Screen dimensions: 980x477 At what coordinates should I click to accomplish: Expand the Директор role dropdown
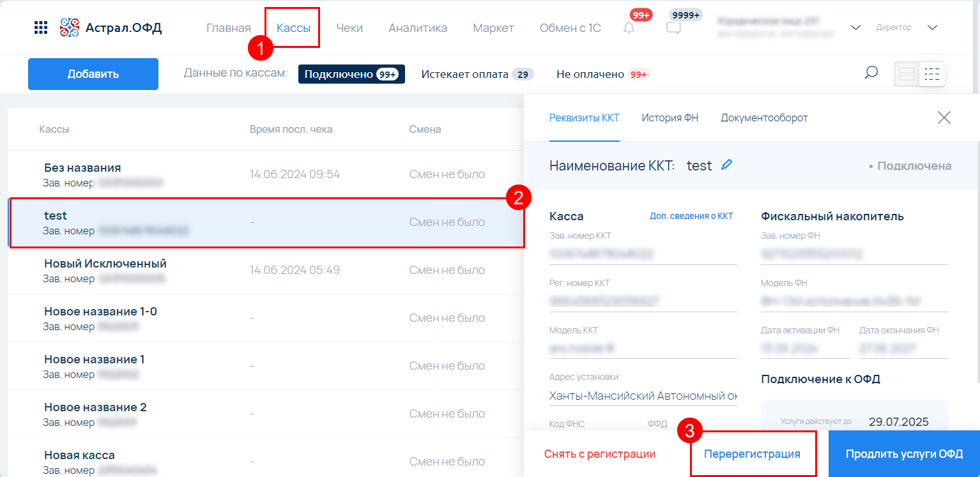coord(931,27)
